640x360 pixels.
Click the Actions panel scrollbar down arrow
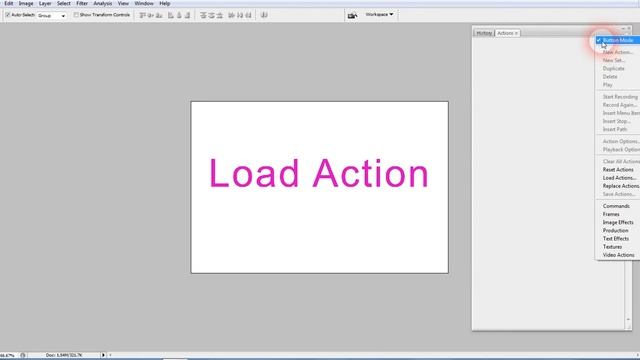coord(628,320)
